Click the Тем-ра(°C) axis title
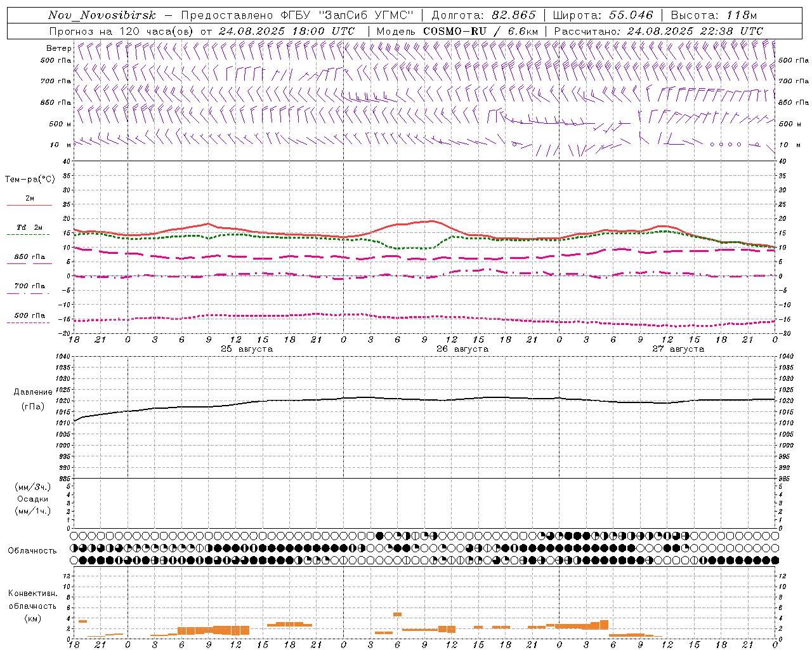The width and height of the screenshot is (812, 650). click(30, 180)
